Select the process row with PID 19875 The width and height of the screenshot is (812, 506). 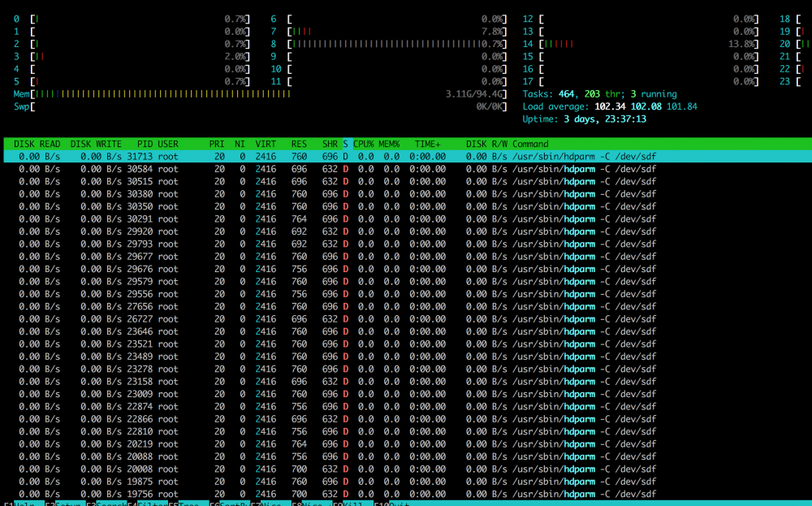click(408, 482)
